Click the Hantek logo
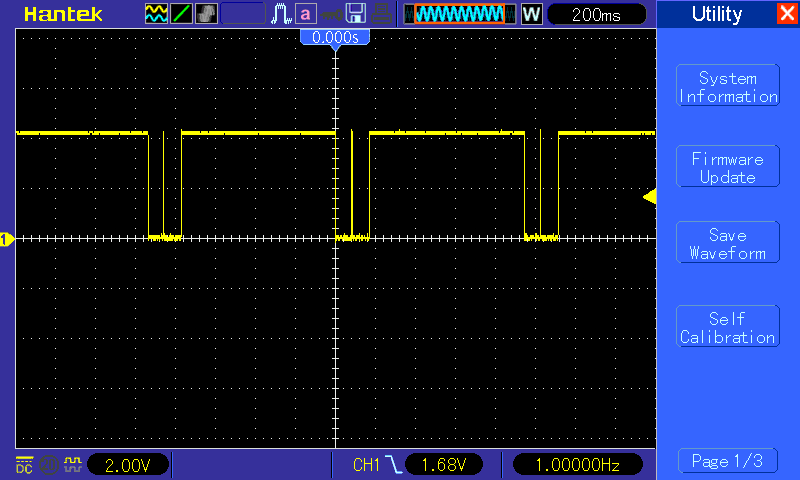Image resolution: width=800 pixels, height=480 pixels. 63,14
